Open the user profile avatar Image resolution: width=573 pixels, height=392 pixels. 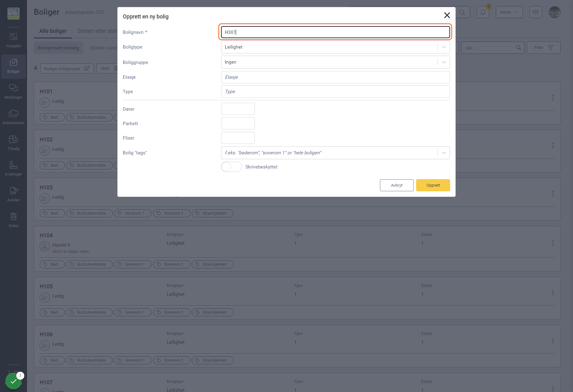tap(555, 12)
